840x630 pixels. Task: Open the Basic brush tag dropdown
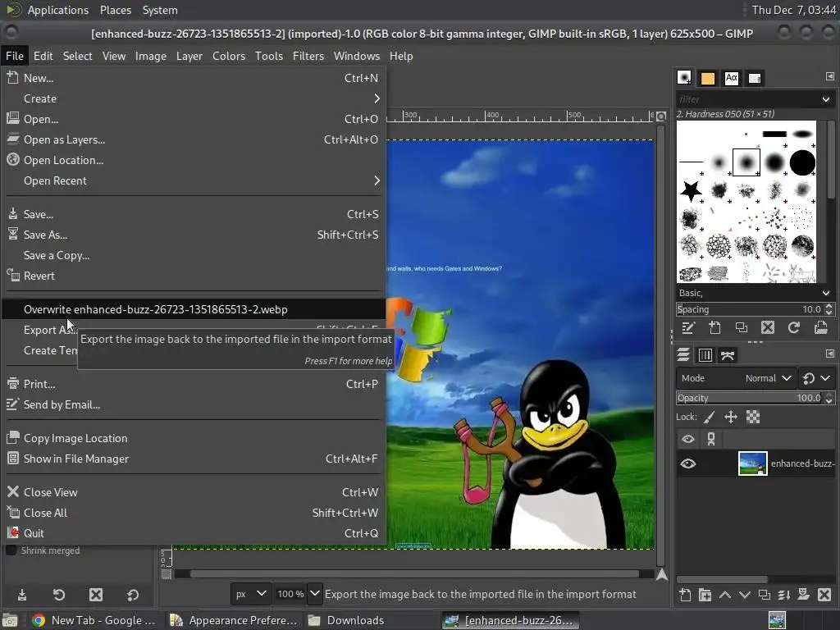click(x=825, y=293)
